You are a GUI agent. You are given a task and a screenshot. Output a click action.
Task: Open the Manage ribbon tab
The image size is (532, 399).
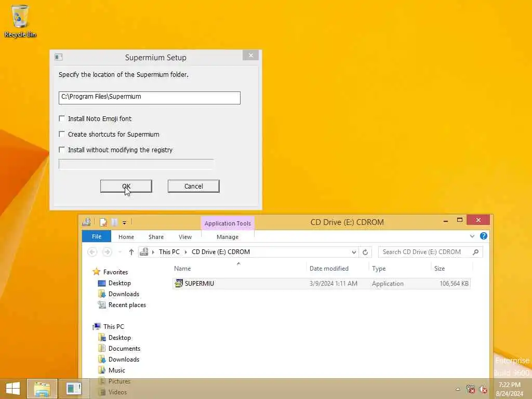(x=228, y=237)
